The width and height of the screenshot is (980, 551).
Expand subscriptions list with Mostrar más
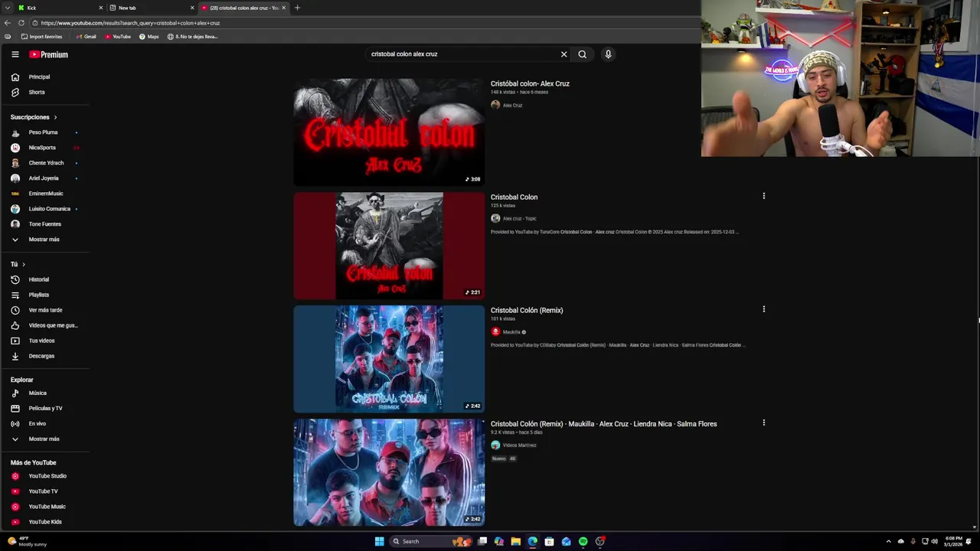click(44, 240)
